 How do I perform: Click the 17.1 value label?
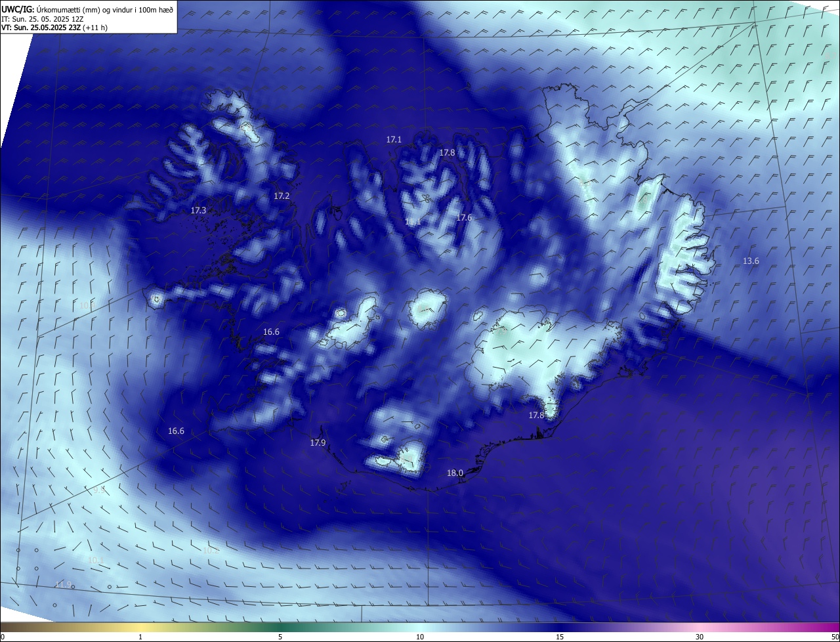(394, 140)
